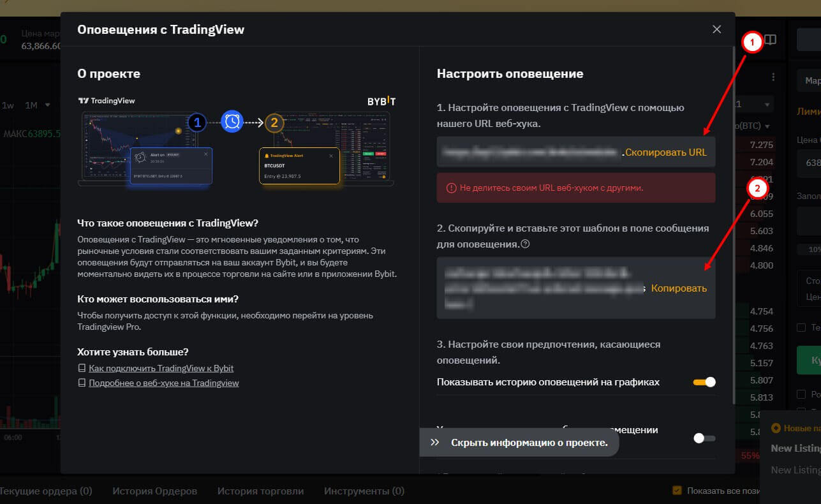Viewport: 821px width, 504px height.
Task: Open the 'Как подключить TradingView к Bybit' link
Action: click(x=161, y=368)
